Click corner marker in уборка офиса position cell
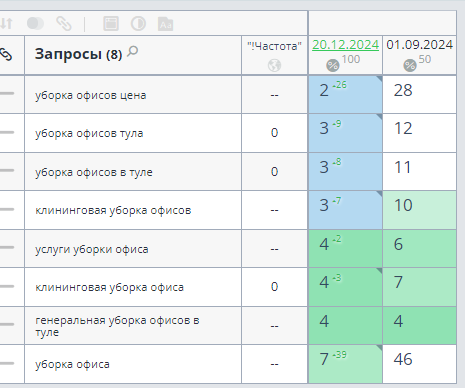Viewport: 465px width, 388px height. pyautogui.click(x=379, y=348)
